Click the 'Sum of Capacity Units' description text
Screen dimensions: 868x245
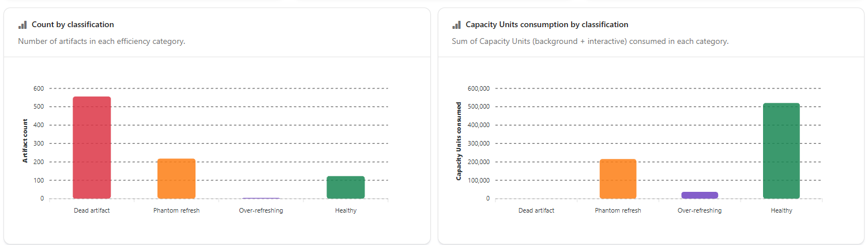590,42
